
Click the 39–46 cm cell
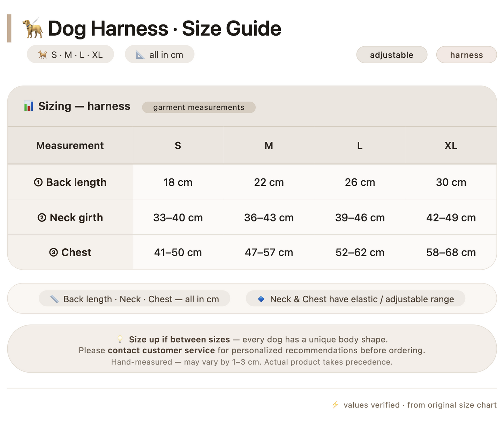tap(360, 217)
